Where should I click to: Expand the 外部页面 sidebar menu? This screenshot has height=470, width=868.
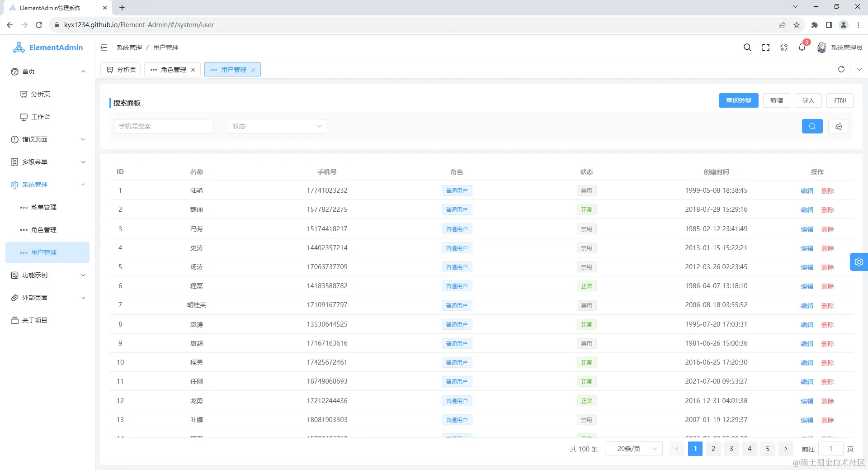[x=47, y=298]
